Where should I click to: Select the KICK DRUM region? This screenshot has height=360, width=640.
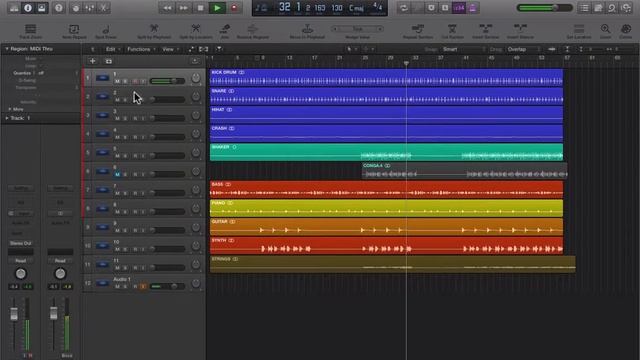(387, 77)
